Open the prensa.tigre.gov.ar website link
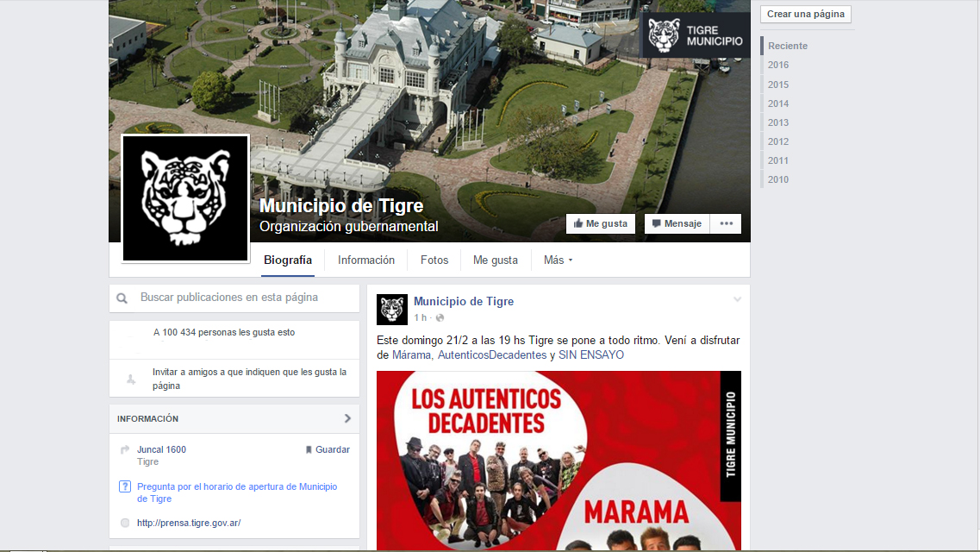This screenshot has height=552, width=980. (189, 524)
